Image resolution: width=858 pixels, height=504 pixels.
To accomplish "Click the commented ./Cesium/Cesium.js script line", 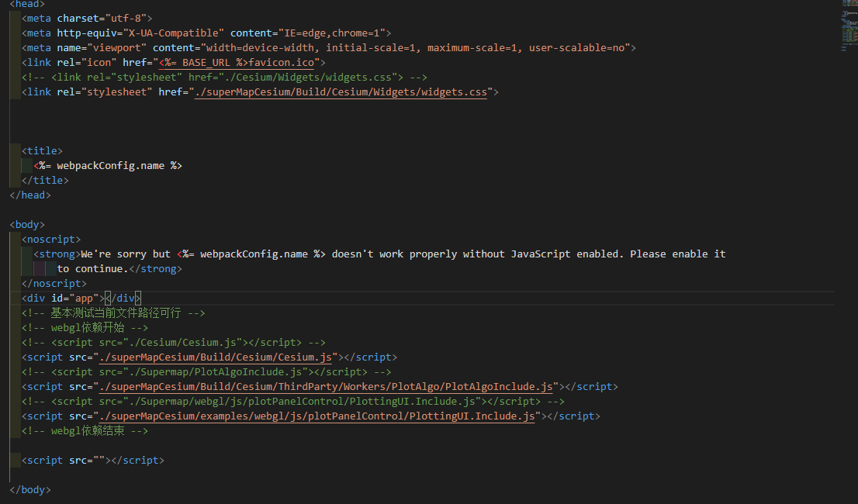I will coord(174,343).
